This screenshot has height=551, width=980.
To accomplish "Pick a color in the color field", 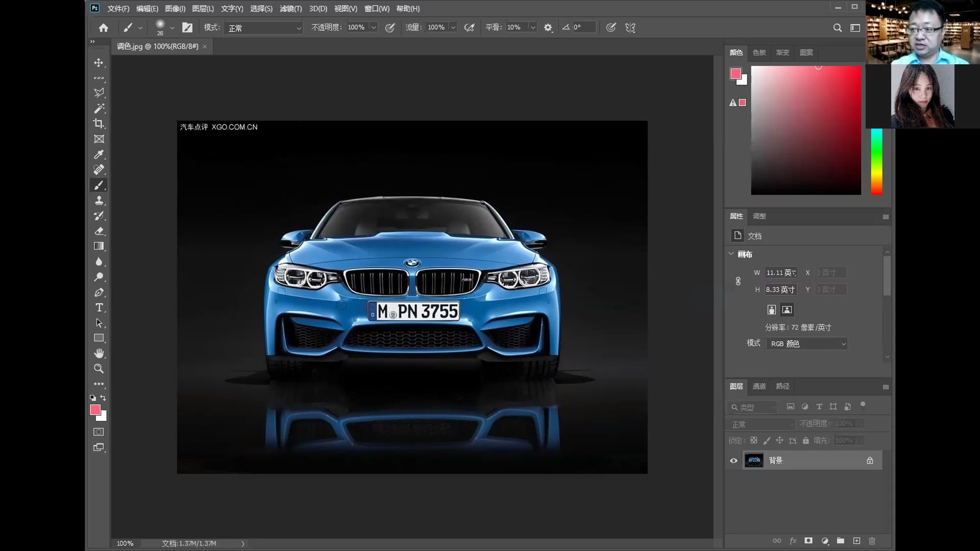I will pos(806,130).
